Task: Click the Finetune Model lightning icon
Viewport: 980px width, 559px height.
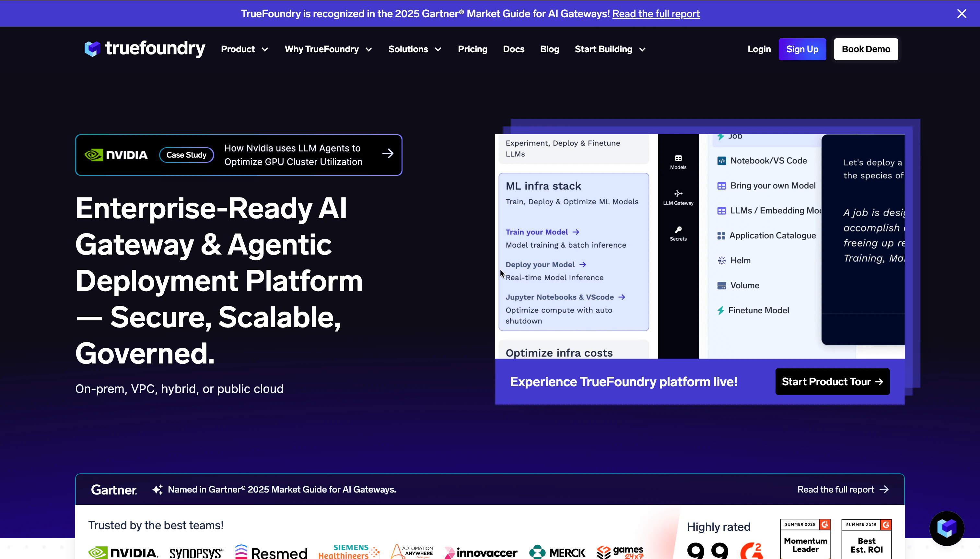Action: [x=721, y=310]
